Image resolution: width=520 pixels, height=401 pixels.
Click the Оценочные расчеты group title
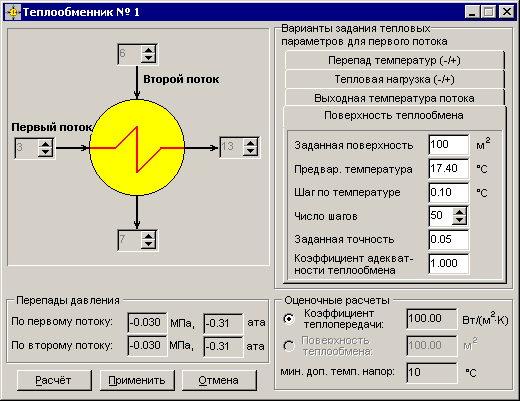[x=337, y=301]
